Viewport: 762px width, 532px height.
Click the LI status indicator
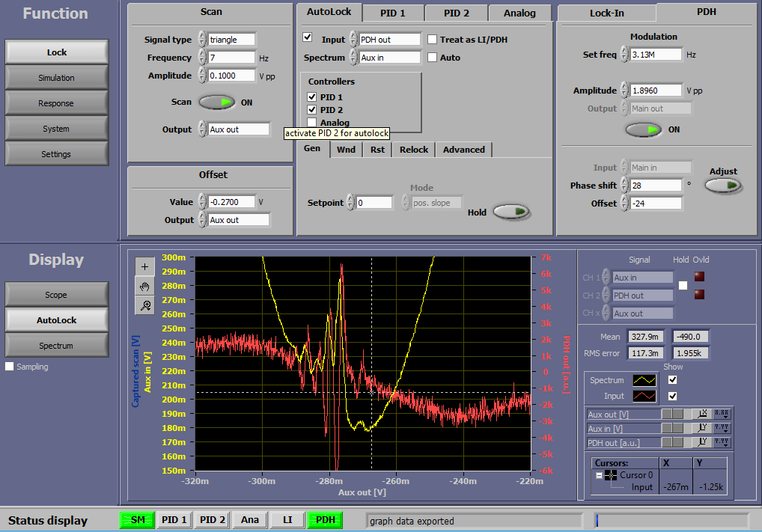tap(287, 520)
